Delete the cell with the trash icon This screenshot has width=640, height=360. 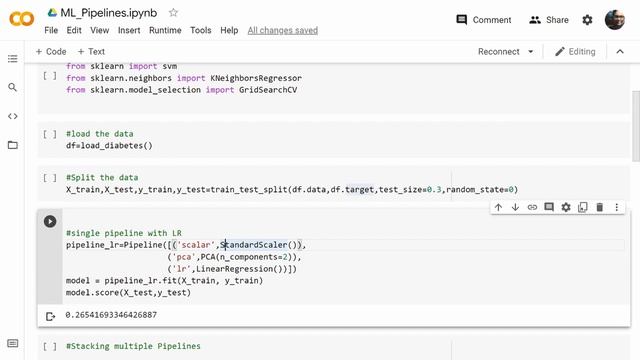point(600,207)
